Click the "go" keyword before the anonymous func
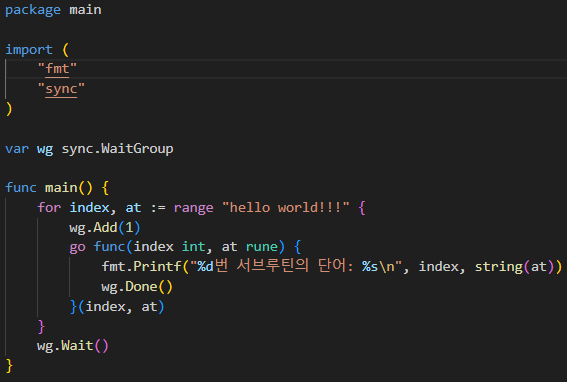 [77, 247]
